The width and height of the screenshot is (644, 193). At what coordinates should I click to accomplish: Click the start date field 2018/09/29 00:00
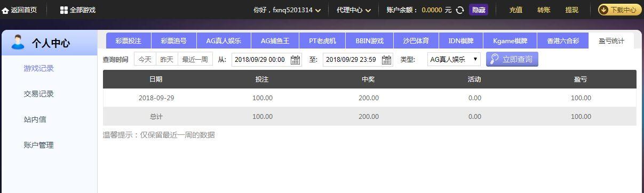coord(260,60)
